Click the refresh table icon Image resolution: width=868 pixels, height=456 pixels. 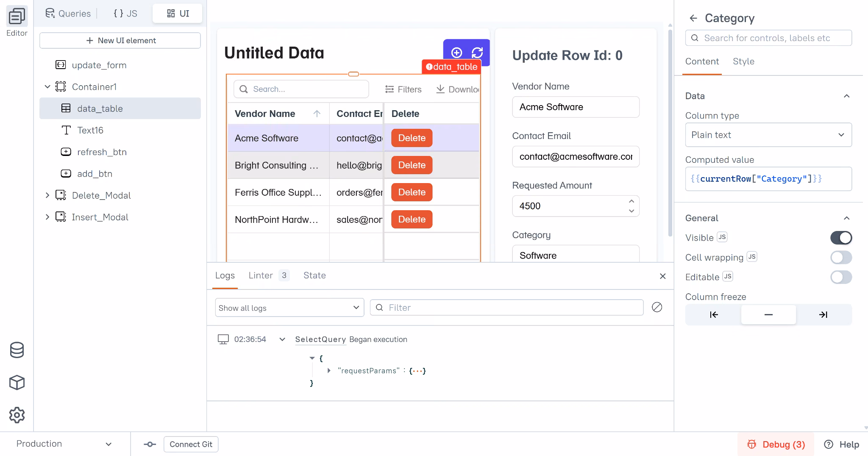pyautogui.click(x=477, y=53)
